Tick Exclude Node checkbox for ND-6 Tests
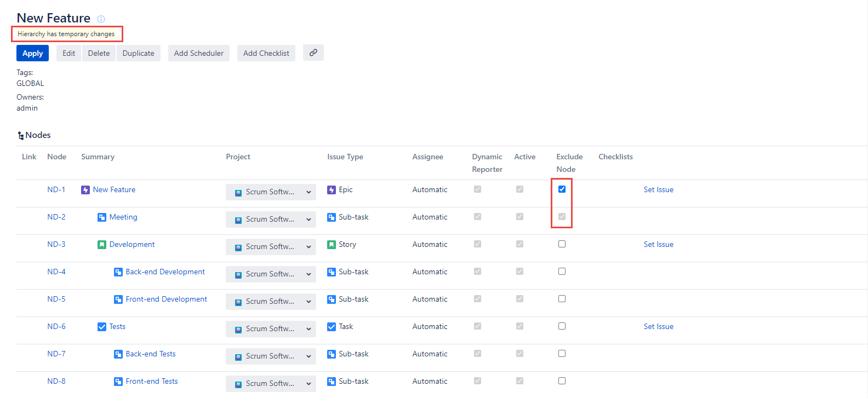The image size is (868, 398). click(562, 326)
